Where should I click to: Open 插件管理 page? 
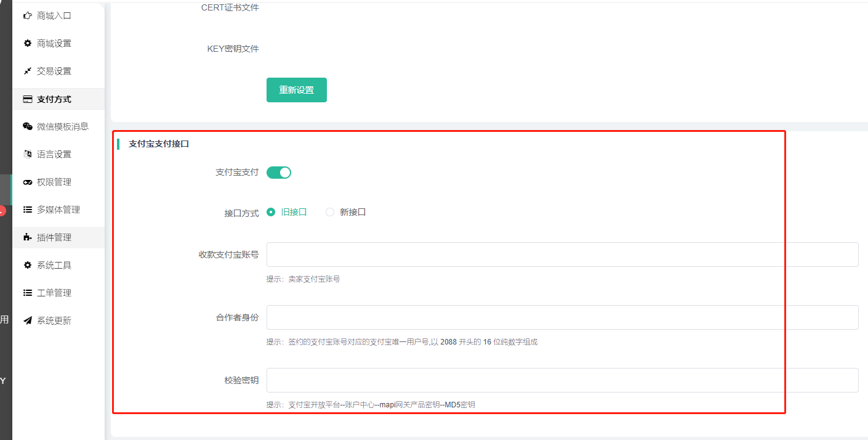pyautogui.click(x=58, y=237)
